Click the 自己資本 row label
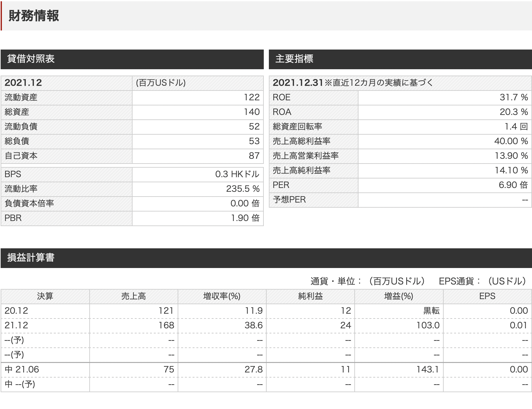This screenshot has height=409, width=532. pyautogui.click(x=66, y=156)
